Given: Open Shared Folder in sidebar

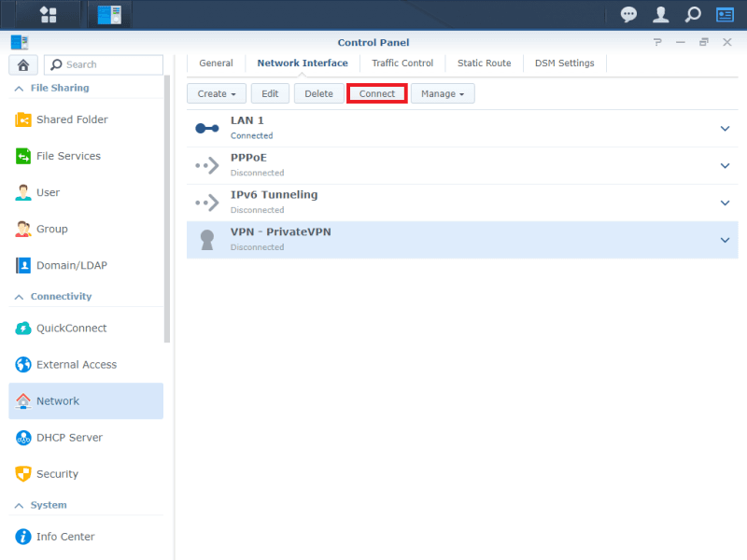Looking at the screenshot, I should [72, 119].
